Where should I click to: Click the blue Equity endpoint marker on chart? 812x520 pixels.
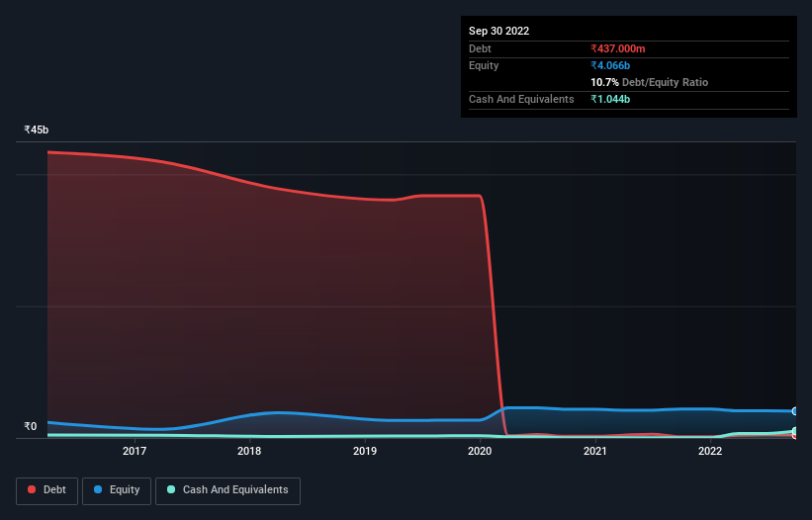pos(795,411)
